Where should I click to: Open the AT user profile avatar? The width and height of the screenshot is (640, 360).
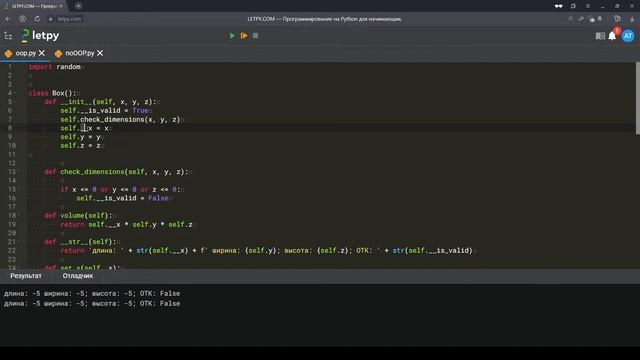click(x=628, y=36)
